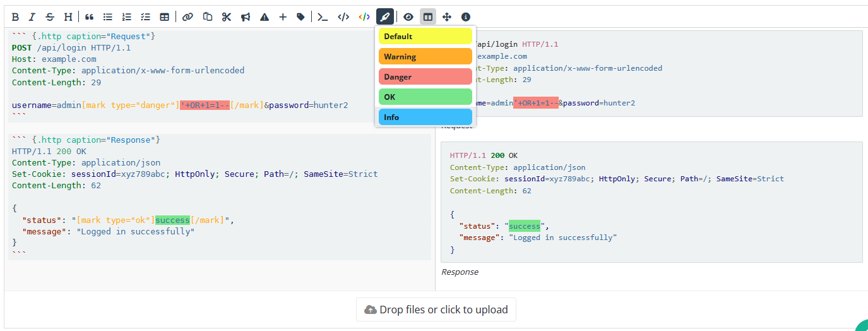Insert a hyperlink with the chain icon

point(187,17)
